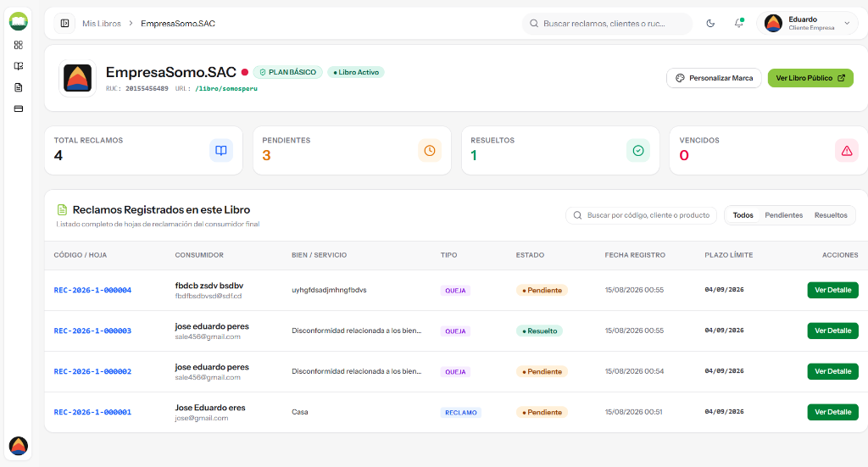Click the Pendientes count 3
868x467 pixels.
(x=266, y=155)
